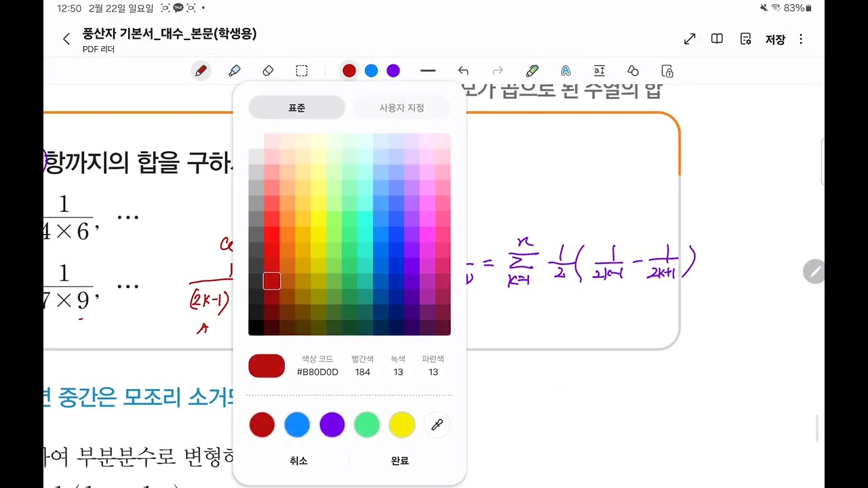Tap the TALK notification icon in status bar
This screenshot has height=488, width=868.
click(x=178, y=8)
